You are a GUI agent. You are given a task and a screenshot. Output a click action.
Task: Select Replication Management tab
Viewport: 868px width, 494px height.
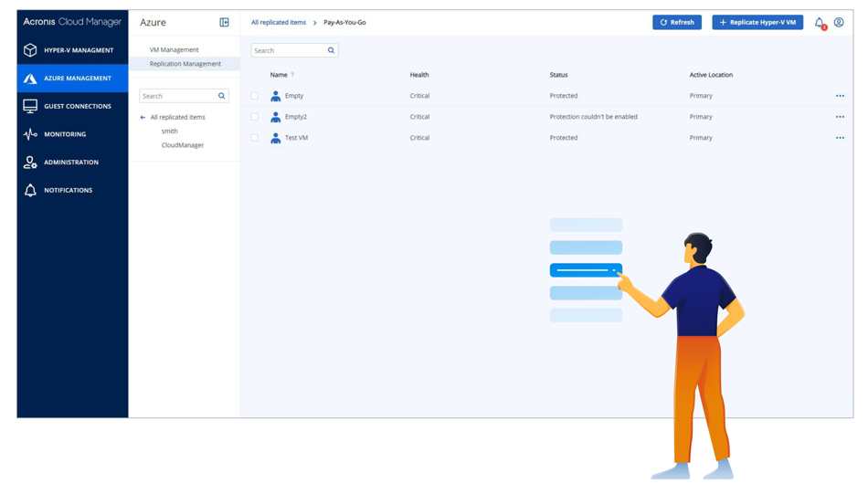(x=185, y=64)
